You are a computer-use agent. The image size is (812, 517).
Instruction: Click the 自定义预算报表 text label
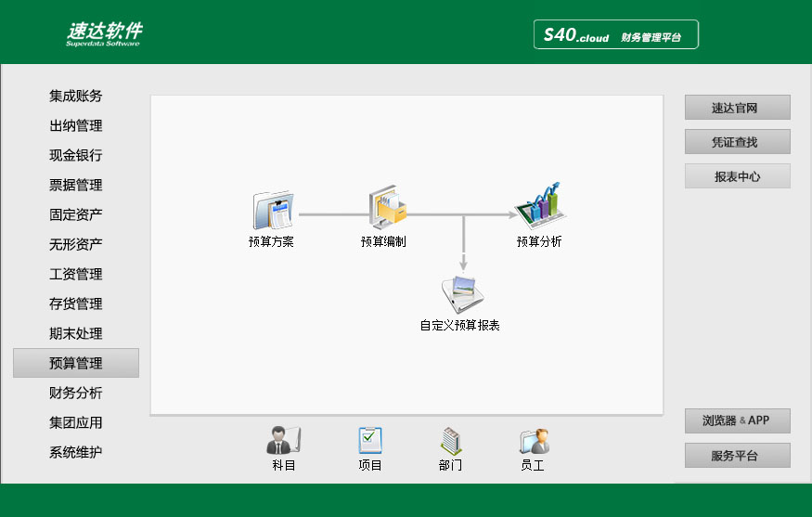coord(460,325)
